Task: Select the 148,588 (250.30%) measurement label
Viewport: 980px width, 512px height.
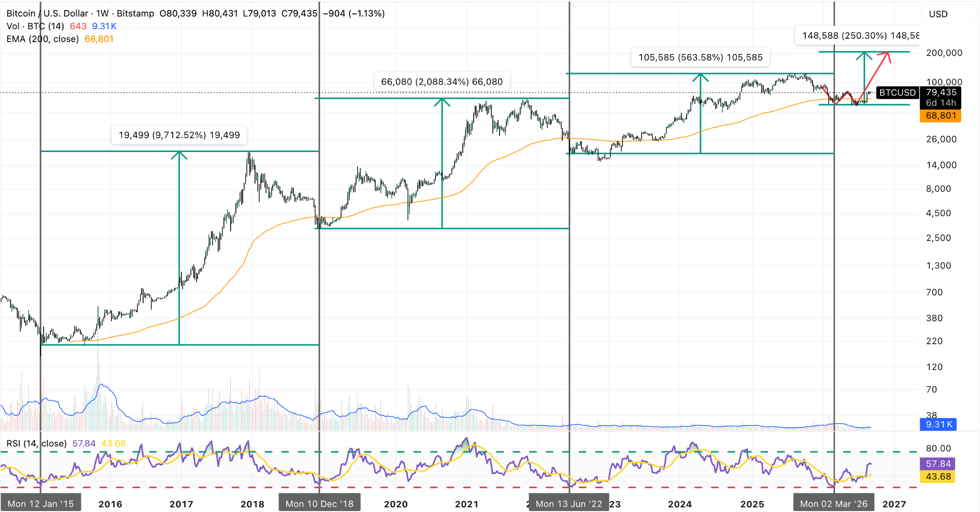Action: coord(857,35)
